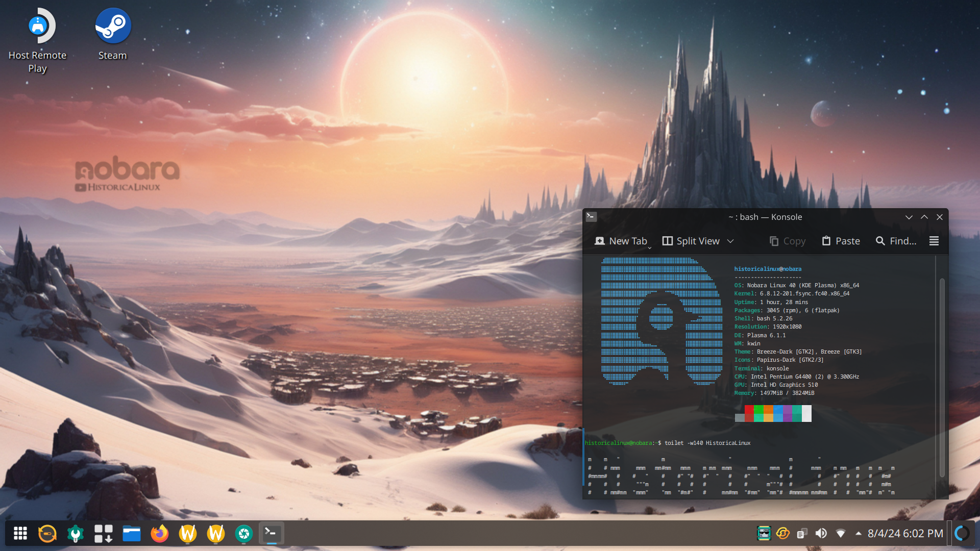Image resolution: width=980 pixels, height=551 pixels.
Task: Open the Host Remote Play desktop icon
Action: pyautogui.click(x=38, y=41)
